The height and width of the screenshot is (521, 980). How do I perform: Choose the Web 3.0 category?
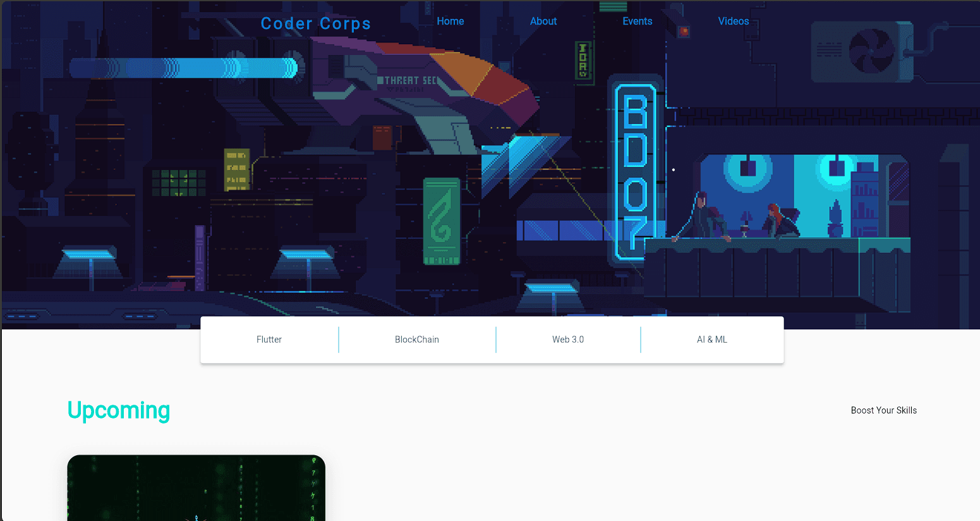(x=568, y=340)
